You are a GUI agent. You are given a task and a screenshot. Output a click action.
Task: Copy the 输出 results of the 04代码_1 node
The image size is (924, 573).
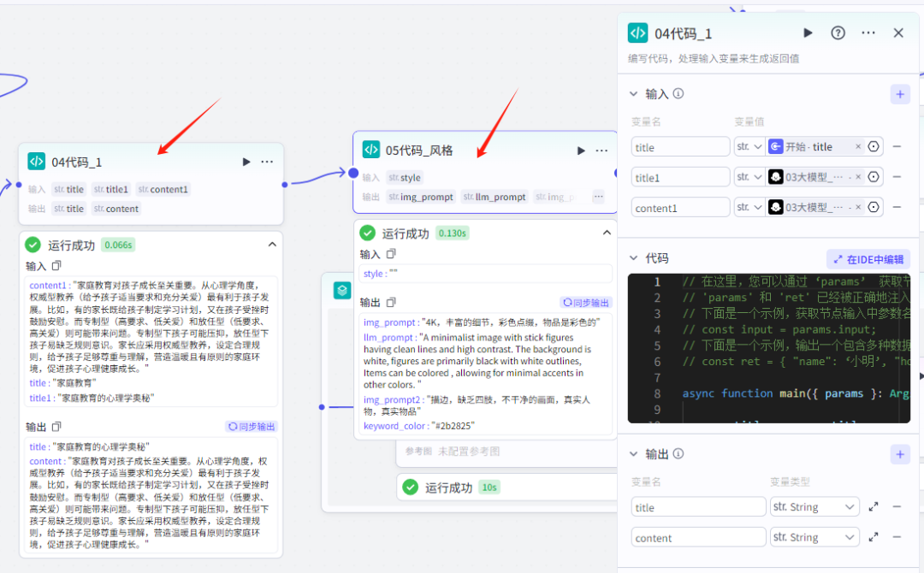point(56,425)
